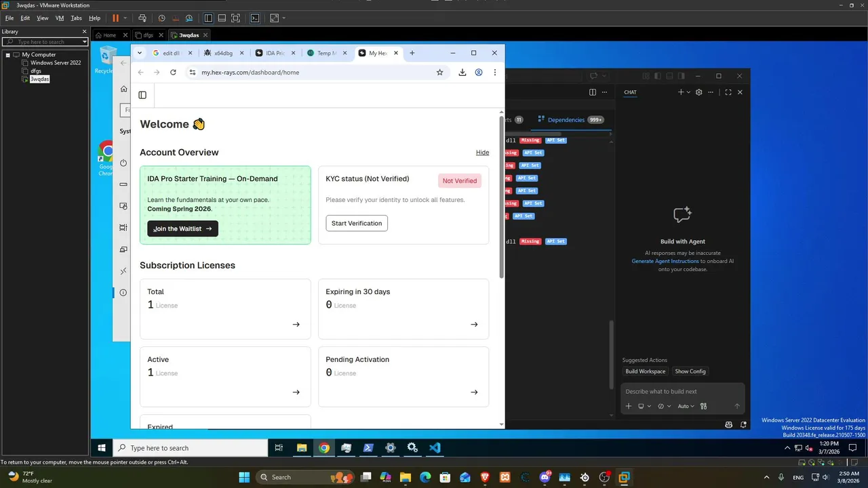Click guest Task View icon
This screenshot has width=868, height=488.
point(279,448)
